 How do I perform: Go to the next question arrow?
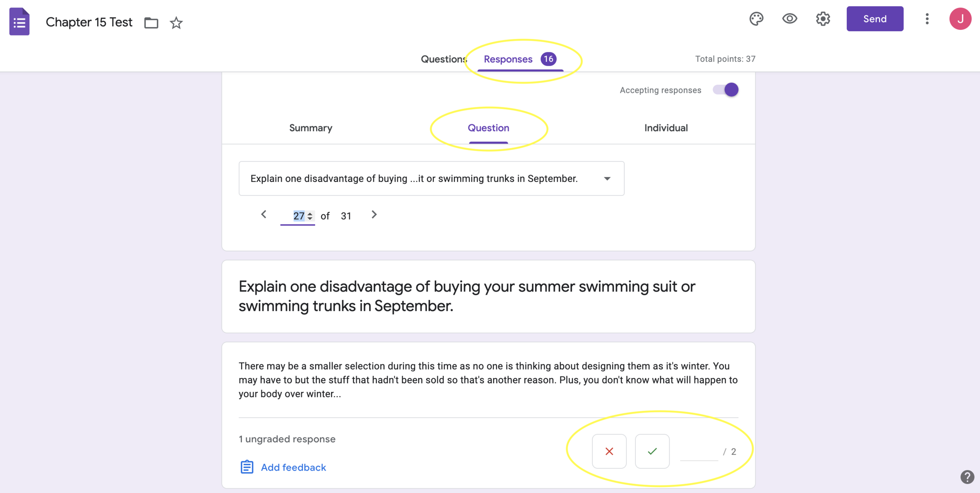tap(374, 215)
